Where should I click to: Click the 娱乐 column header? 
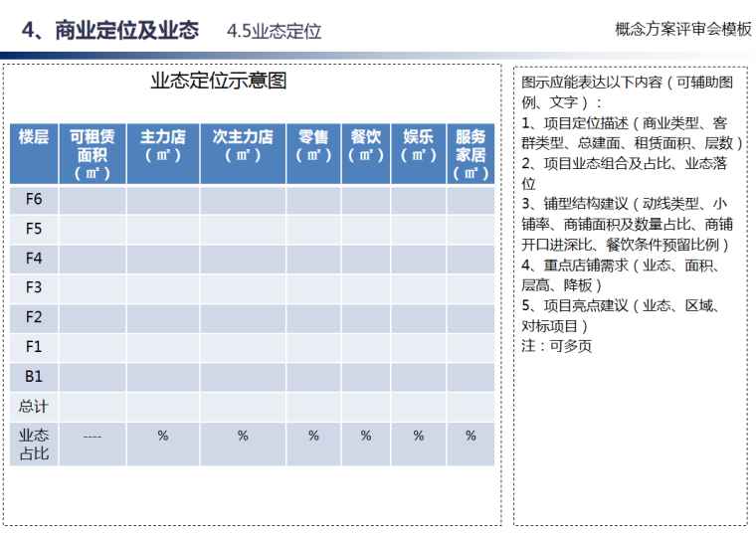(418, 145)
